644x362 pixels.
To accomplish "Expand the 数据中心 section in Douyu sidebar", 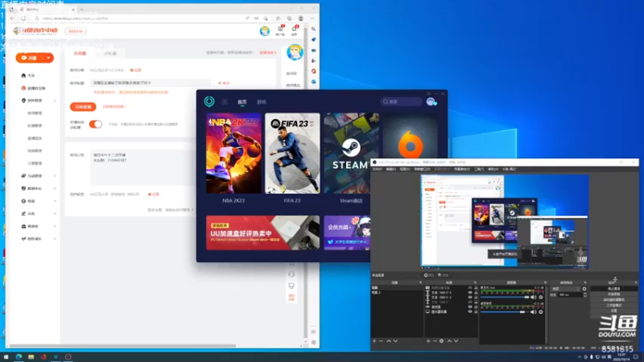I will [55, 188].
